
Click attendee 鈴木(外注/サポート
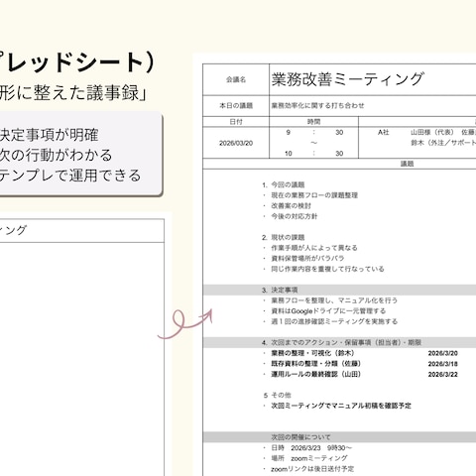click(443, 143)
